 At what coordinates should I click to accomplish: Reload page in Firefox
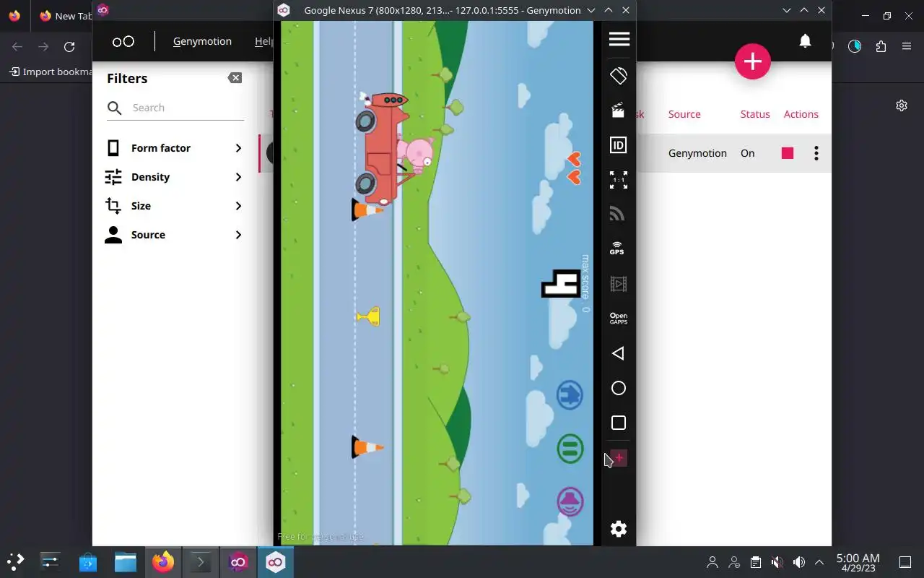click(69, 47)
